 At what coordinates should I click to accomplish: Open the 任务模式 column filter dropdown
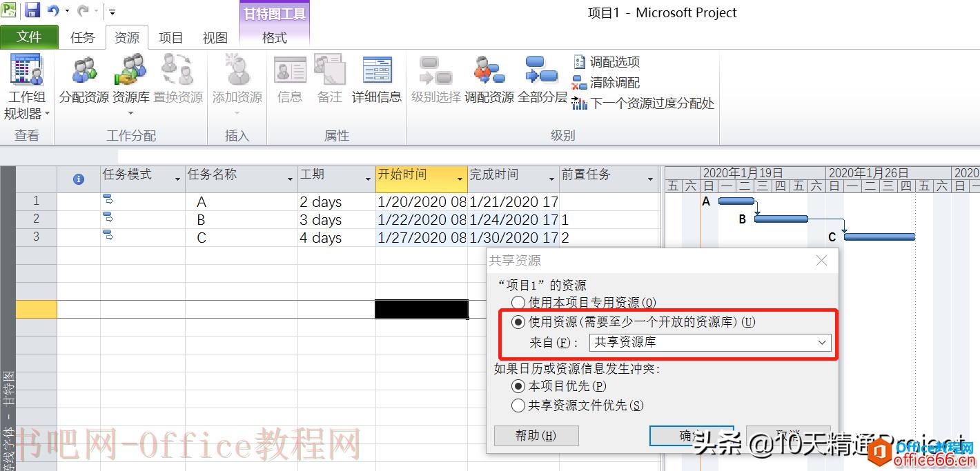(x=178, y=179)
